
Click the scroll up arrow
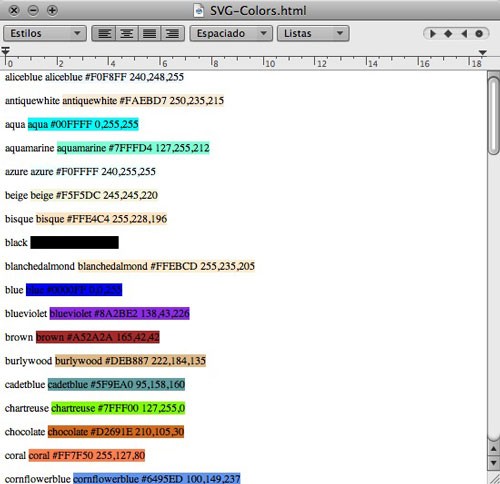[494, 449]
